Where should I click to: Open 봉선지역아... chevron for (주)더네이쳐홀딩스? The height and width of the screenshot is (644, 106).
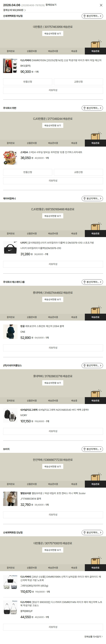[x=100, y=366]
